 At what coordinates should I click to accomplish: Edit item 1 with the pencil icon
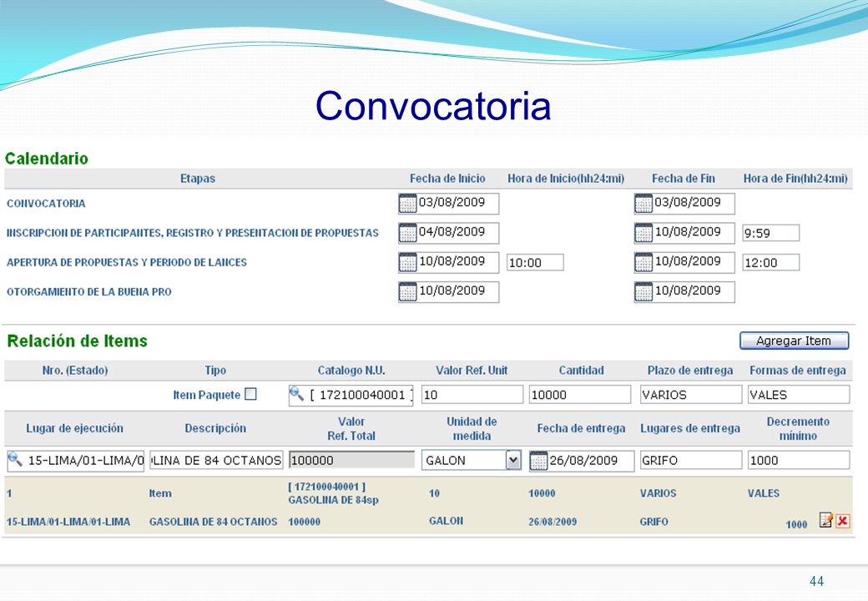(x=826, y=520)
